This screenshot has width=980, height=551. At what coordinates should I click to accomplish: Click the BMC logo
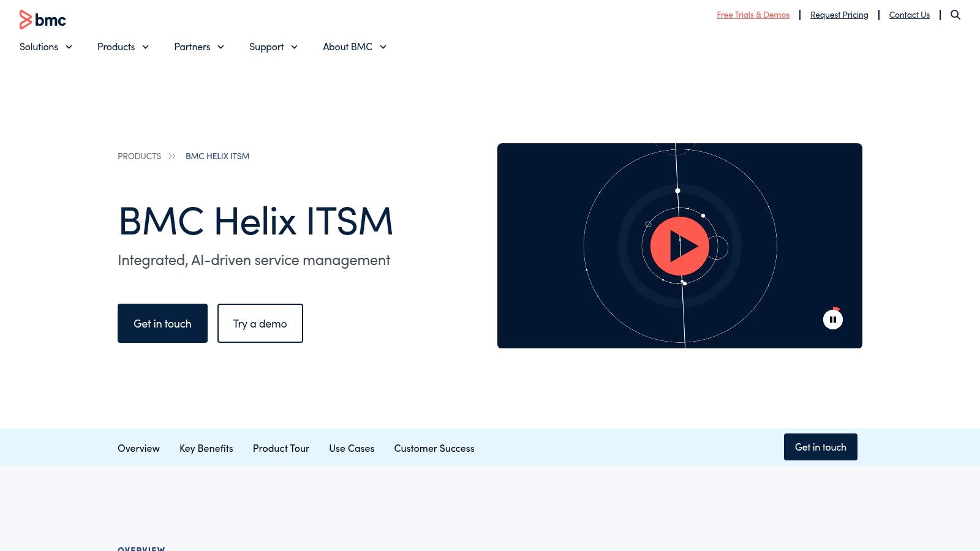tap(42, 20)
